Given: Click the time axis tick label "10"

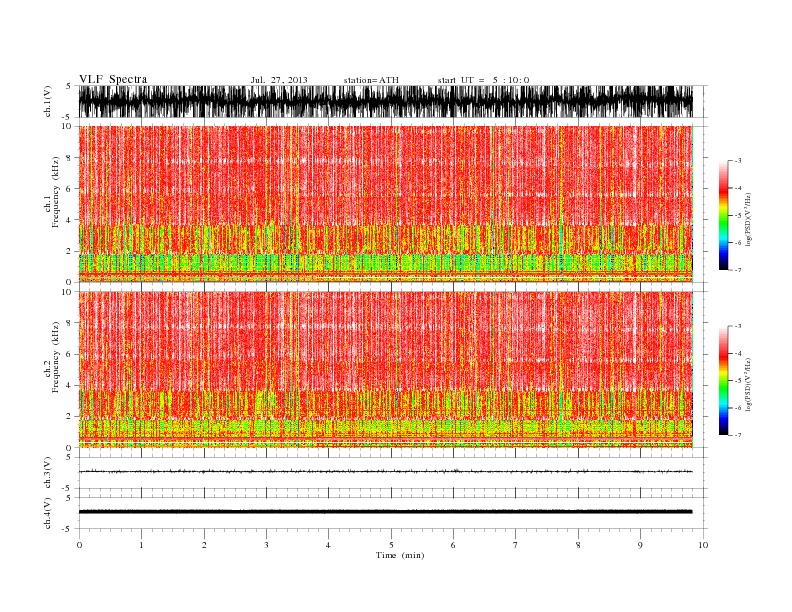Looking at the screenshot, I should pyautogui.click(x=703, y=545).
